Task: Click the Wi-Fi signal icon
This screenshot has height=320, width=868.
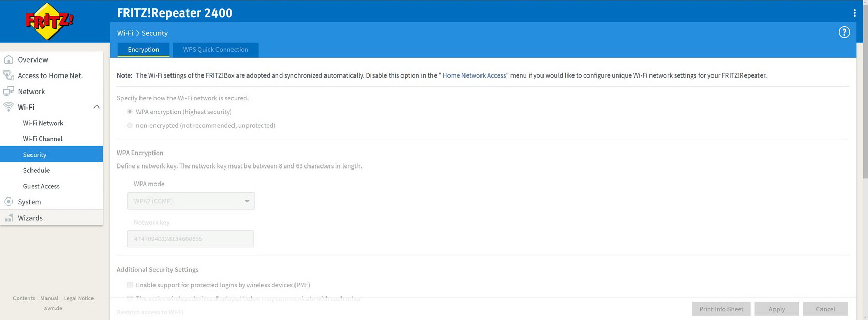Action: click(x=9, y=107)
